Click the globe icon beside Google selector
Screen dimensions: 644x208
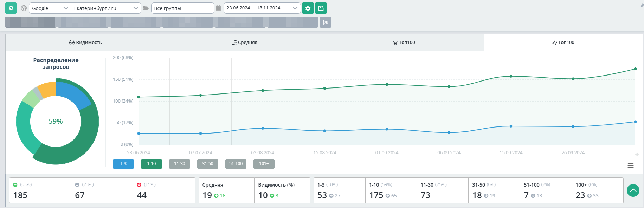24,8
